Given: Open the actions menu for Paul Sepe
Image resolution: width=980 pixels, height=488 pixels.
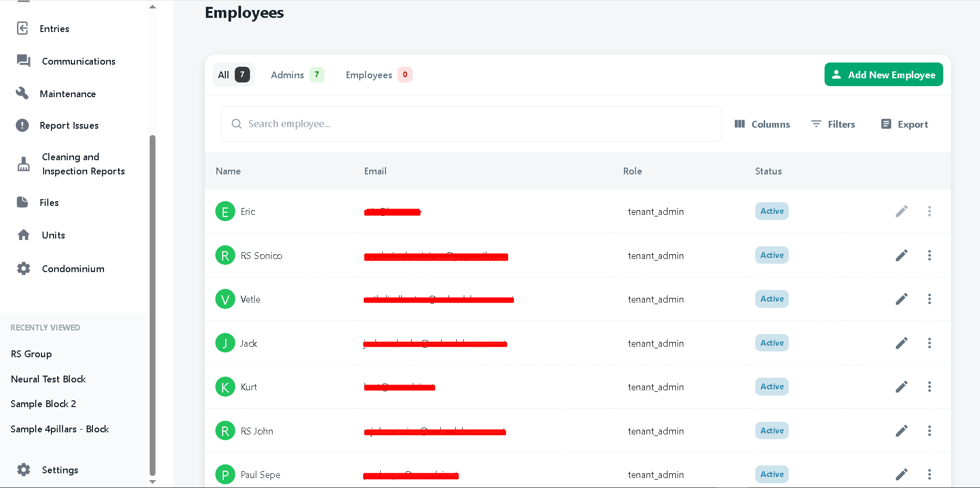Looking at the screenshot, I should pos(929,474).
